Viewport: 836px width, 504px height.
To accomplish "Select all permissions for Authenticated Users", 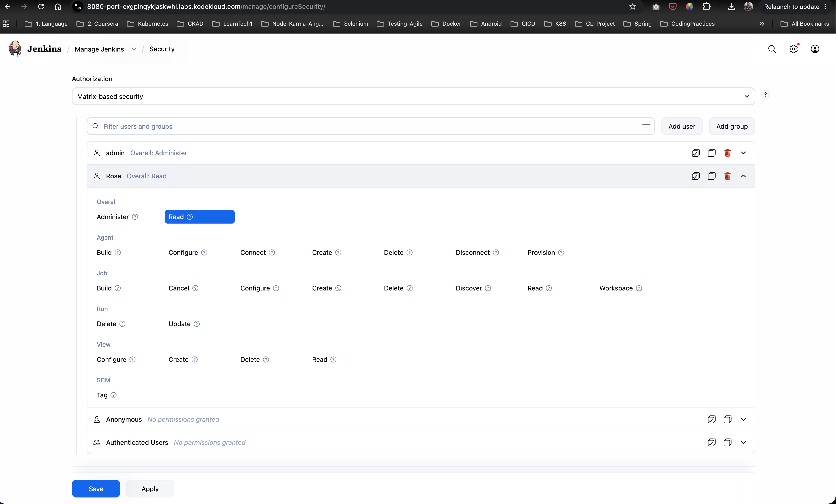I will [712, 443].
